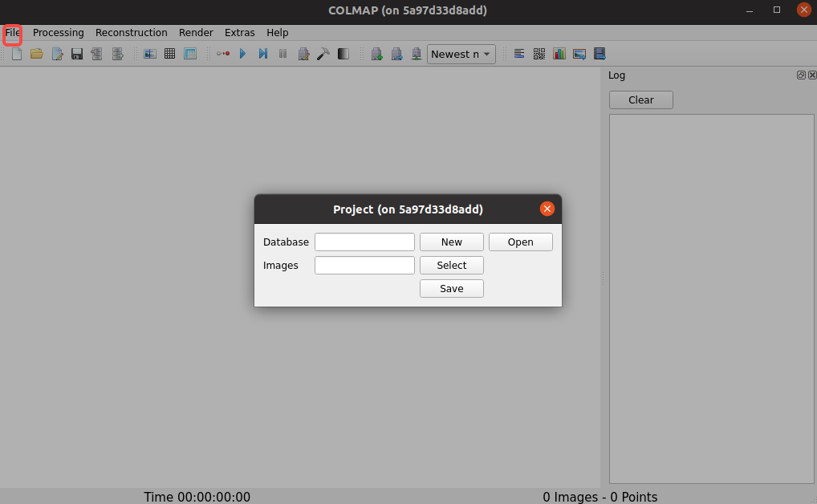Clear the Log panel
Screen dimensions: 817x504
pyautogui.click(x=641, y=100)
